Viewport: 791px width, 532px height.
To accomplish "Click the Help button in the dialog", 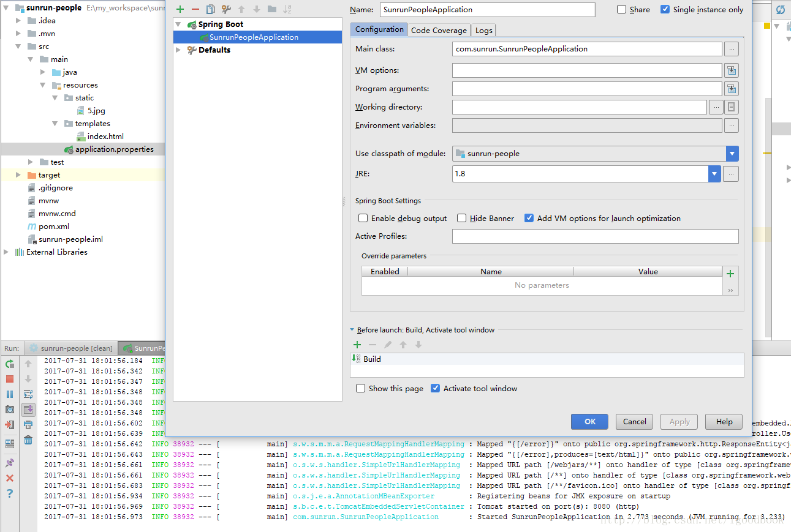I will (x=724, y=422).
